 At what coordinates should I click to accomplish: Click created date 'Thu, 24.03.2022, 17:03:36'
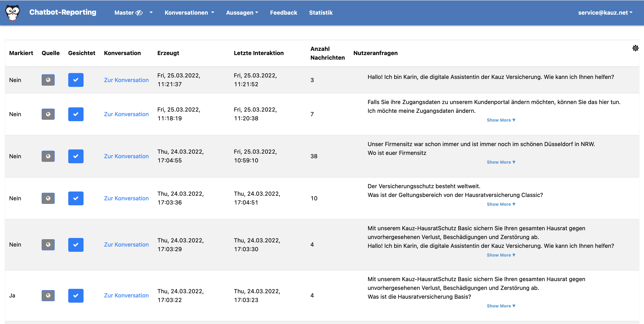click(180, 198)
